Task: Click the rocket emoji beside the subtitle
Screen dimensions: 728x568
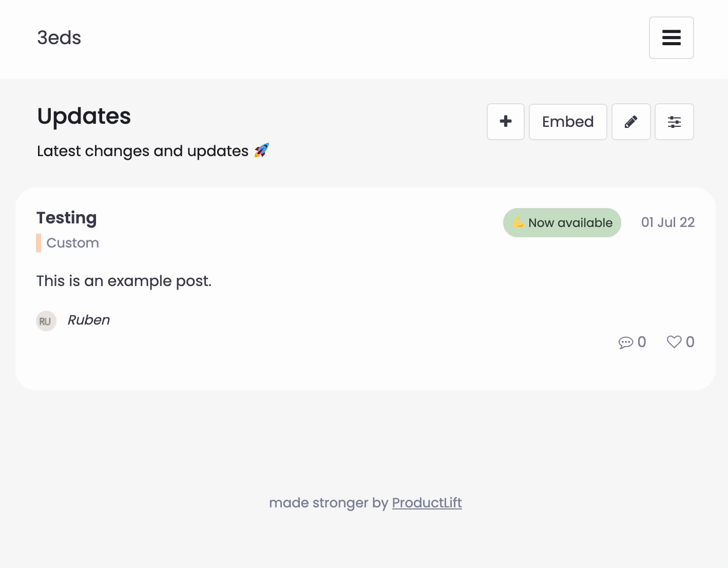Action: (262, 150)
